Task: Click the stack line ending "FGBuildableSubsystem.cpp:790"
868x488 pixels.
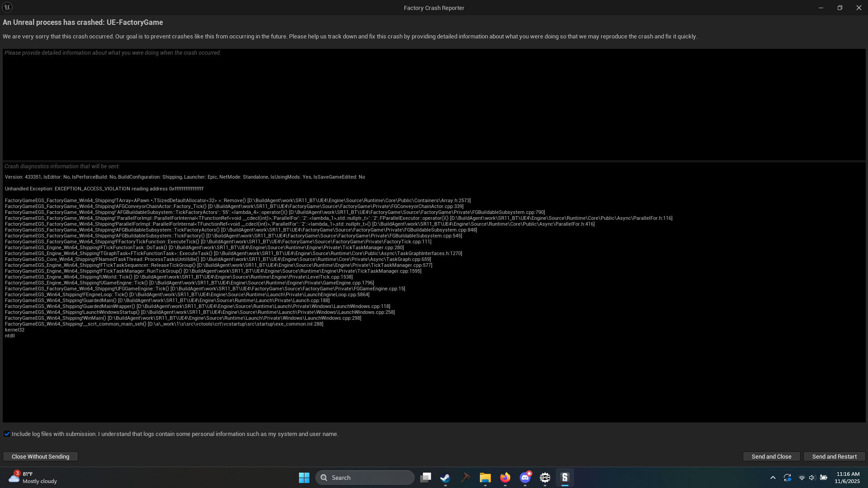Action: tap(275, 212)
